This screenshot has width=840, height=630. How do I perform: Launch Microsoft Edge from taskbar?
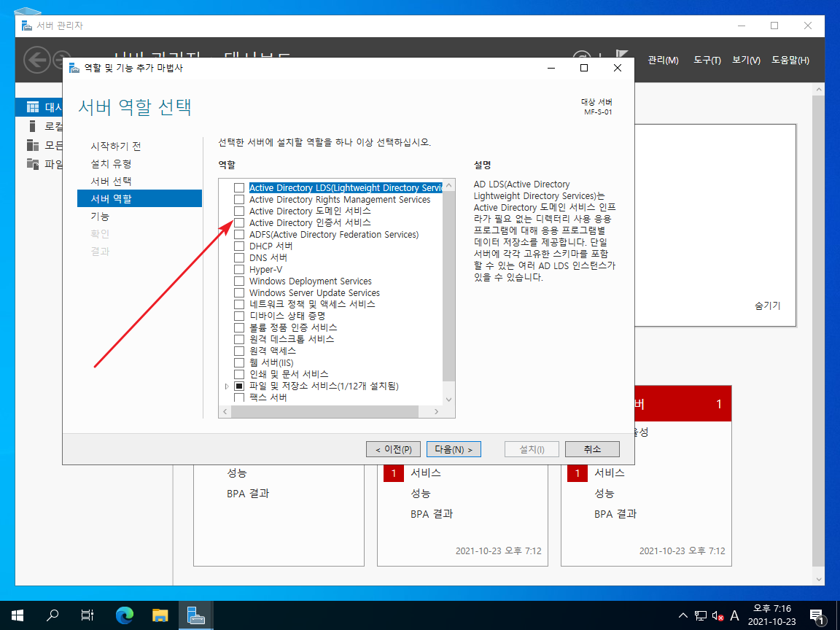[124, 615]
